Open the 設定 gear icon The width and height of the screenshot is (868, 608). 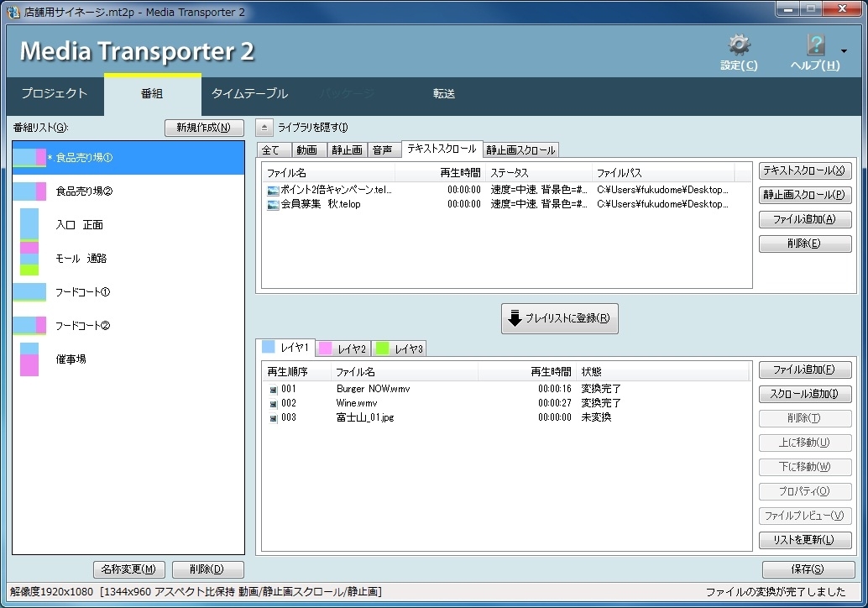[739, 45]
